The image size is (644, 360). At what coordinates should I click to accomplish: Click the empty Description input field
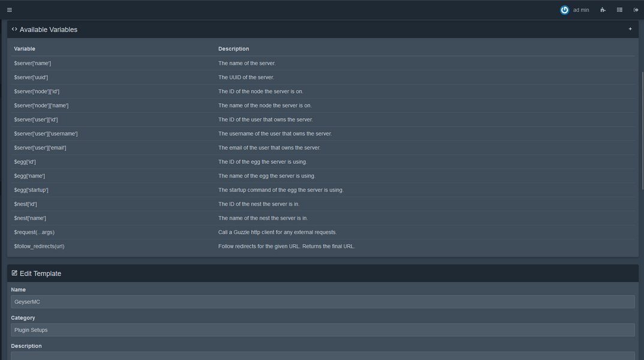point(323,356)
